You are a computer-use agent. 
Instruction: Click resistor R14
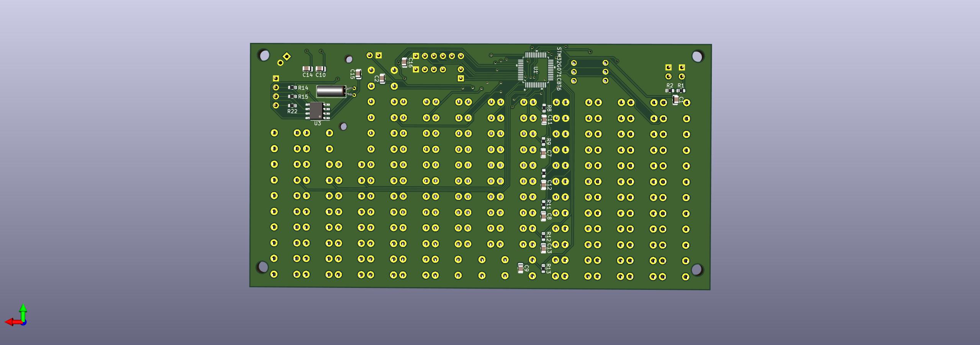tap(292, 88)
